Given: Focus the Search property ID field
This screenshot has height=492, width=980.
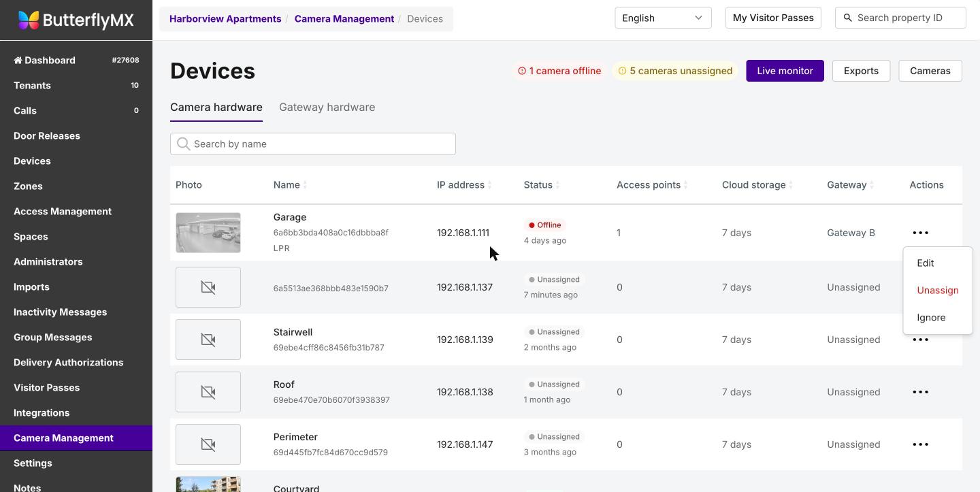Looking at the screenshot, I should (x=900, y=18).
